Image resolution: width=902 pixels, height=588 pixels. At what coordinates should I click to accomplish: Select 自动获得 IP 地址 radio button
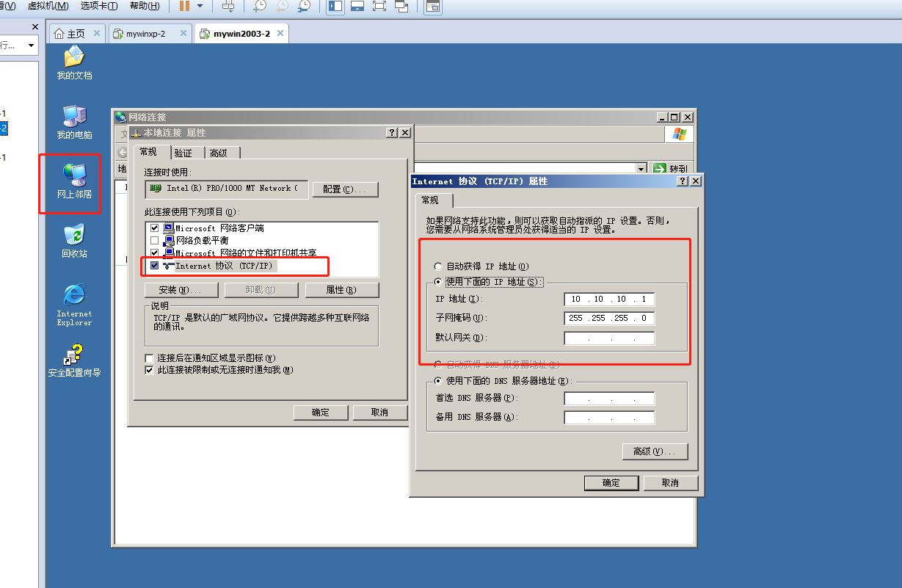tap(438, 266)
